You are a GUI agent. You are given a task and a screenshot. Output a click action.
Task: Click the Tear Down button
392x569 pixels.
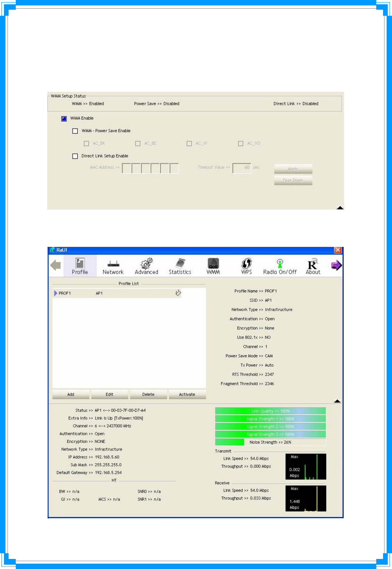tap(293, 180)
